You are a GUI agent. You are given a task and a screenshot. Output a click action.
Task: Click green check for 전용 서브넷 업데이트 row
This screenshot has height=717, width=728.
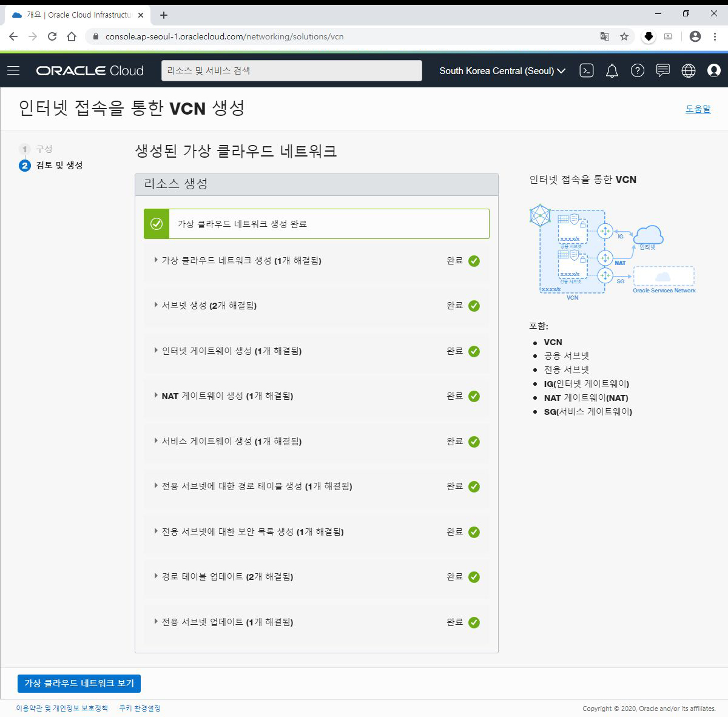474,622
